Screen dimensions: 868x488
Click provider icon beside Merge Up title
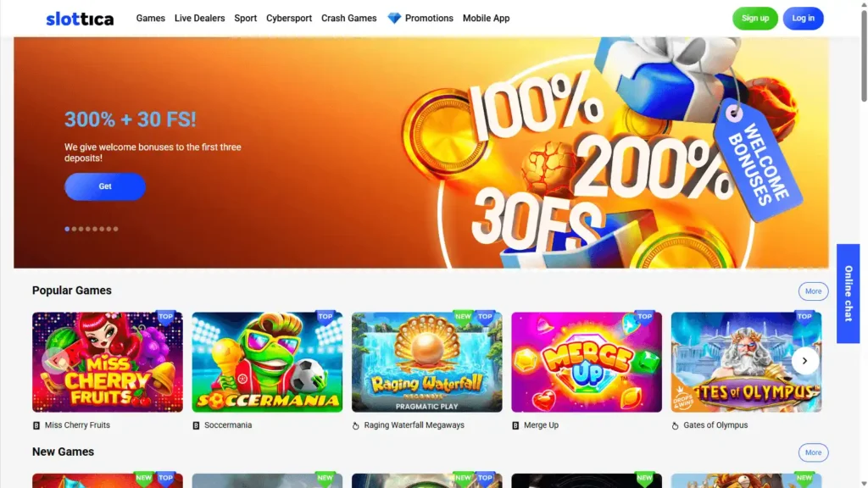pyautogui.click(x=515, y=425)
